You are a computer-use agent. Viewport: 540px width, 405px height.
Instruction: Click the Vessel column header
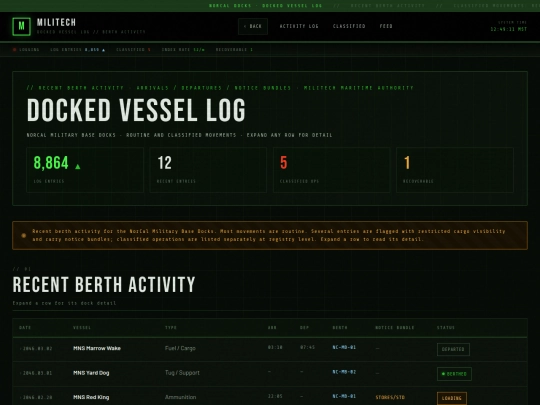point(82,328)
